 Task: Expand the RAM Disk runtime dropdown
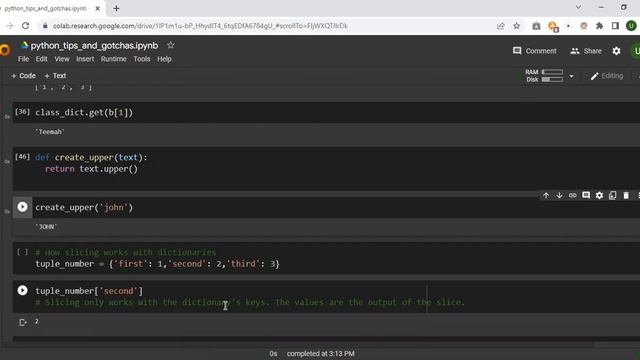point(571,76)
